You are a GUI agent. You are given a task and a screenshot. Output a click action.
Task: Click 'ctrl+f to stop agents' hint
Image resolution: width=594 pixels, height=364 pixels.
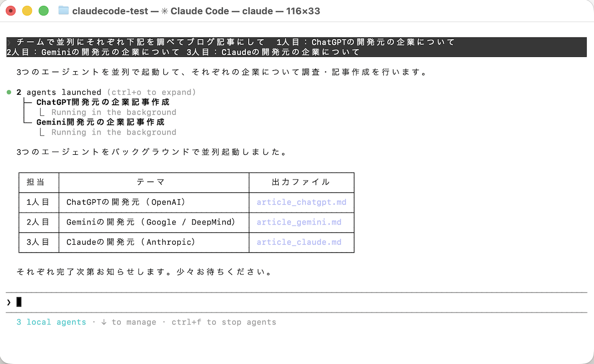(224, 322)
